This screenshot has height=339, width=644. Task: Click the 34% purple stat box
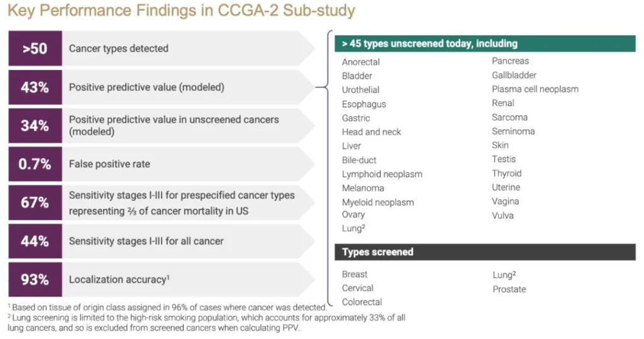pyautogui.click(x=35, y=126)
